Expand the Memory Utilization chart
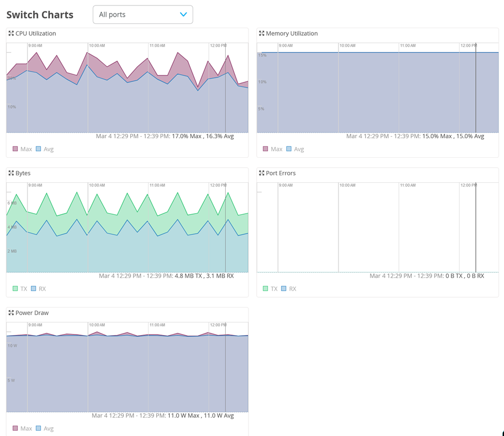Image resolution: width=504 pixels, height=436 pixels. pyautogui.click(x=261, y=34)
